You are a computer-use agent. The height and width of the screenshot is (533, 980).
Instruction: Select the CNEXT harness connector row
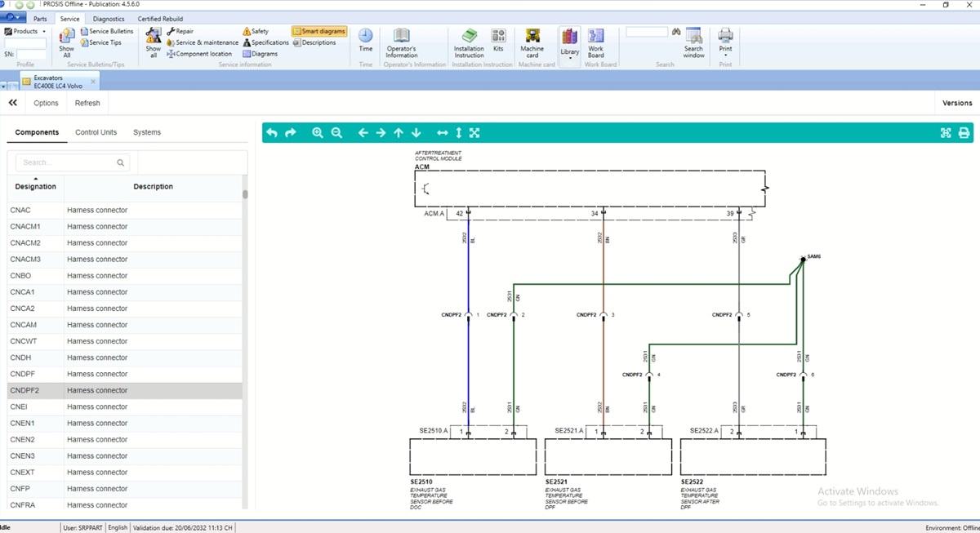click(x=125, y=472)
